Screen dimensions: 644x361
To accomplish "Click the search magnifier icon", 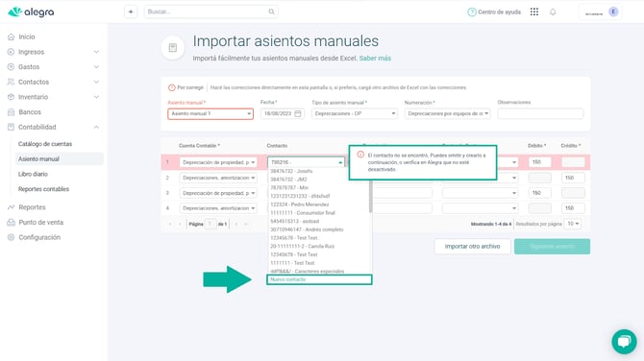I will (271, 12).
